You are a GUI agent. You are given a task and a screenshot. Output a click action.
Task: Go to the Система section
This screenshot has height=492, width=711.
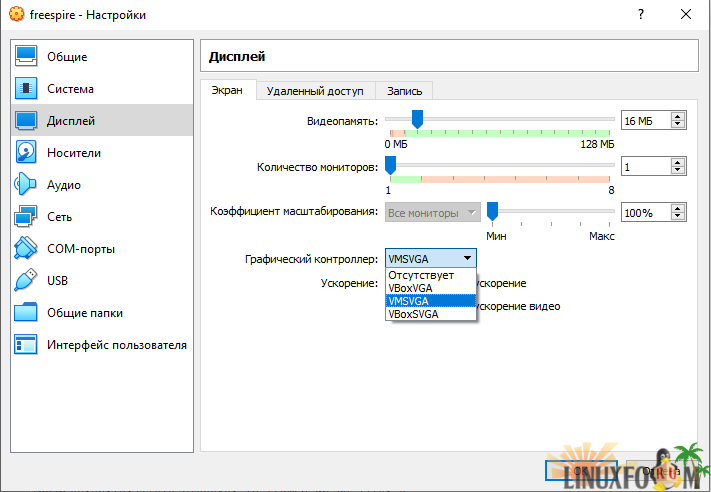pos(70,89)
